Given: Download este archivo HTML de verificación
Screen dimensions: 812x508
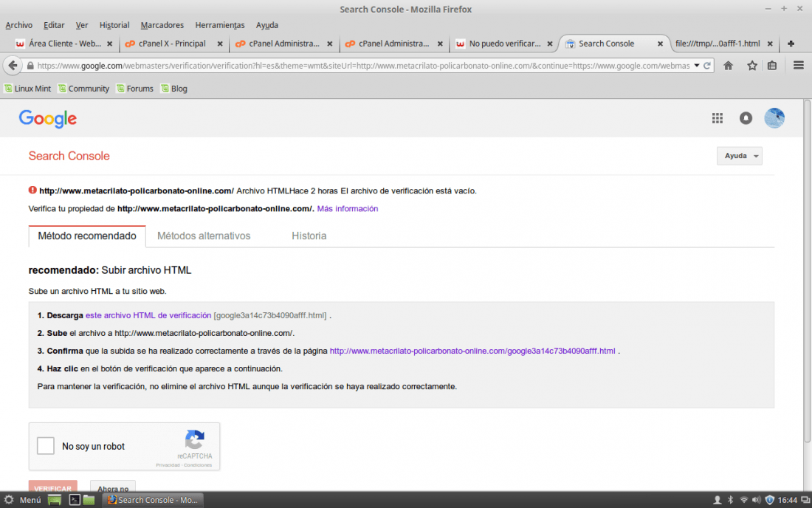Looking at the screenshot, I should (148, 315).
